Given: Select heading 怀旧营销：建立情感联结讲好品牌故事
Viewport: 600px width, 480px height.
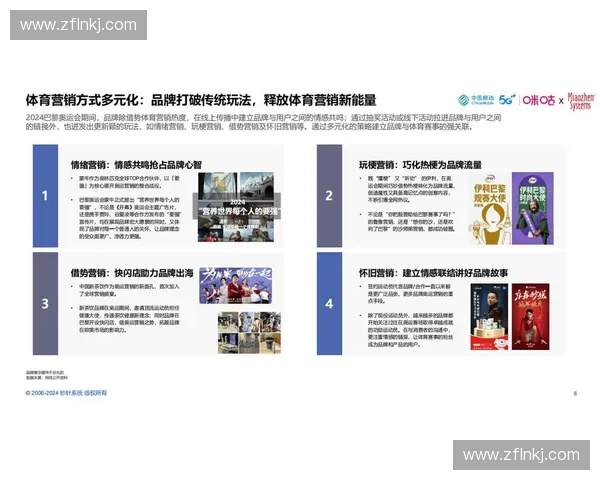Looking at the screenshot, I should pyautogui.click(x=433, y=273).
